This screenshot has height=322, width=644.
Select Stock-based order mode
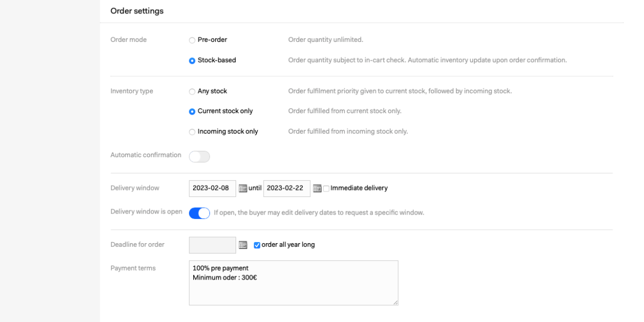pos(192,61)
